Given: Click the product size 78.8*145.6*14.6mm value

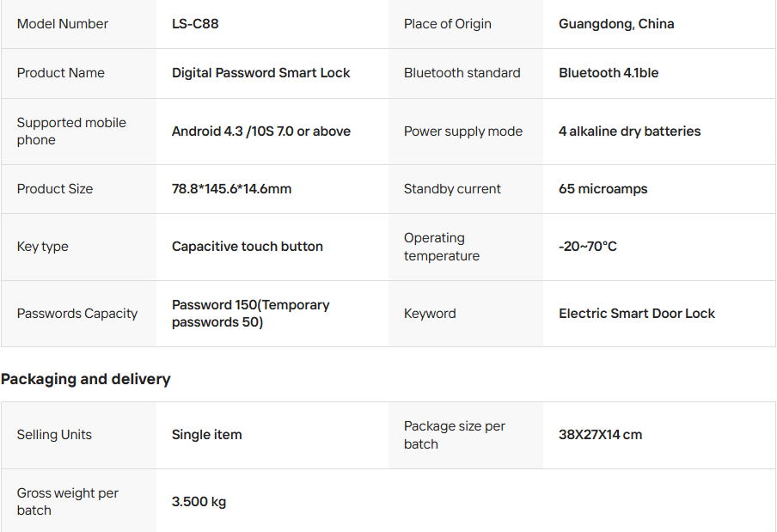Looking at the screenshot, I should point(231,189).
